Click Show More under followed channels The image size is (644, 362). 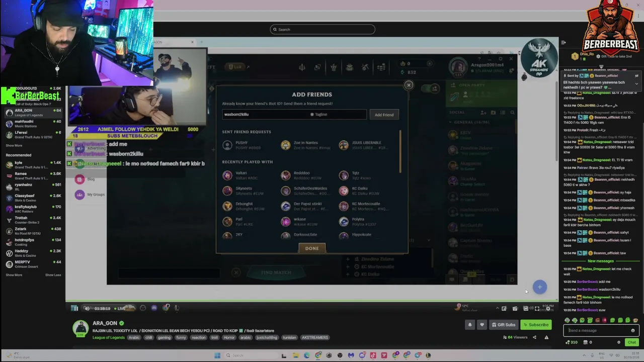tap(14, 145)
